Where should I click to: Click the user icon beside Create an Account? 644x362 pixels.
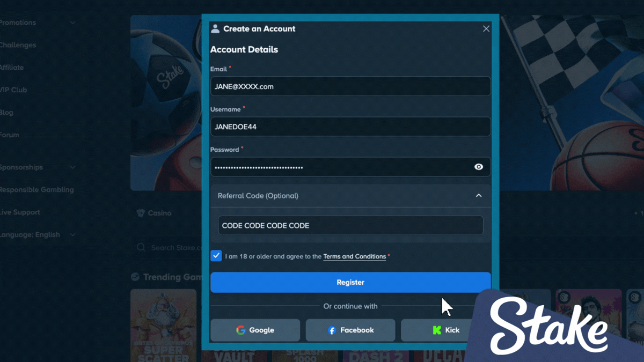(x=215, y=28)
